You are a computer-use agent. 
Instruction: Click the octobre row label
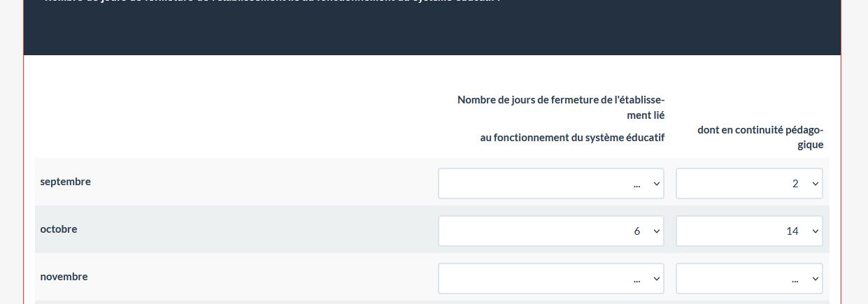pyautogui.click(x=59, y=229)
